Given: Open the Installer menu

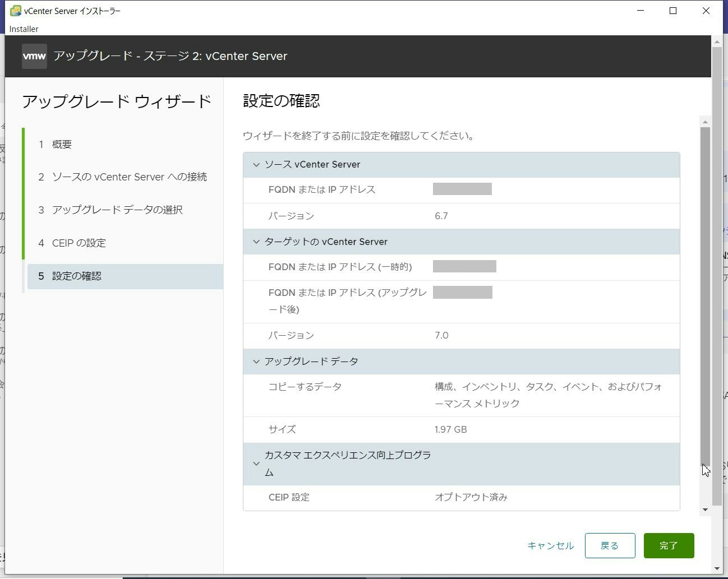Looking at the screenshot, I should pyautogui.click(x=24, y=29).
